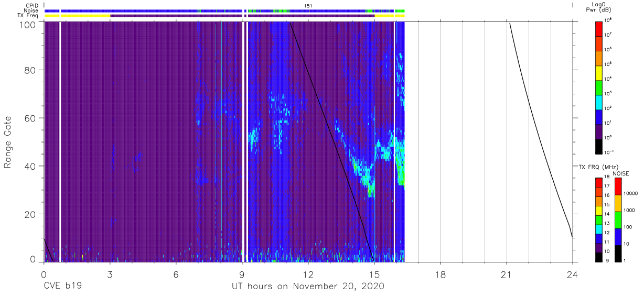
Task: Select the red top segment of NOISE colorbar
Action: tap(618, 186)
